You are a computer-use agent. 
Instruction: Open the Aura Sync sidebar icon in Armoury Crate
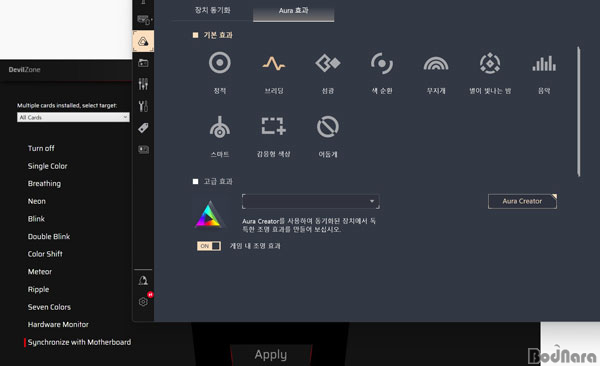point(143,41)
